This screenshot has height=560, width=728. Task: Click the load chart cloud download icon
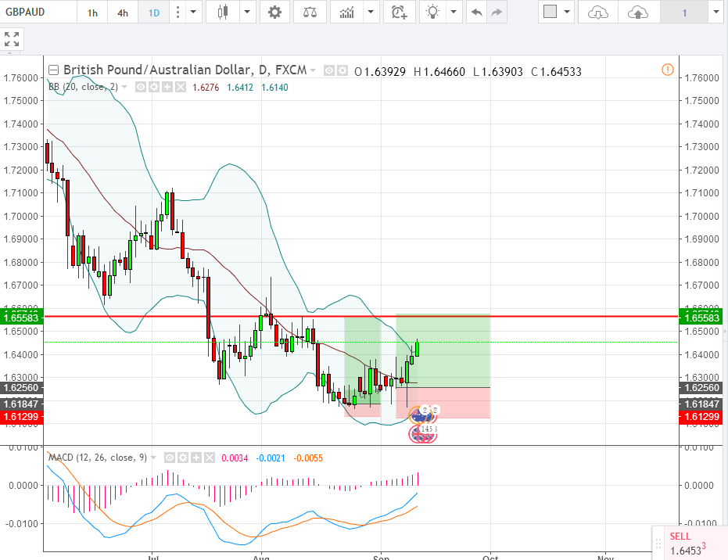coord(598,12)
